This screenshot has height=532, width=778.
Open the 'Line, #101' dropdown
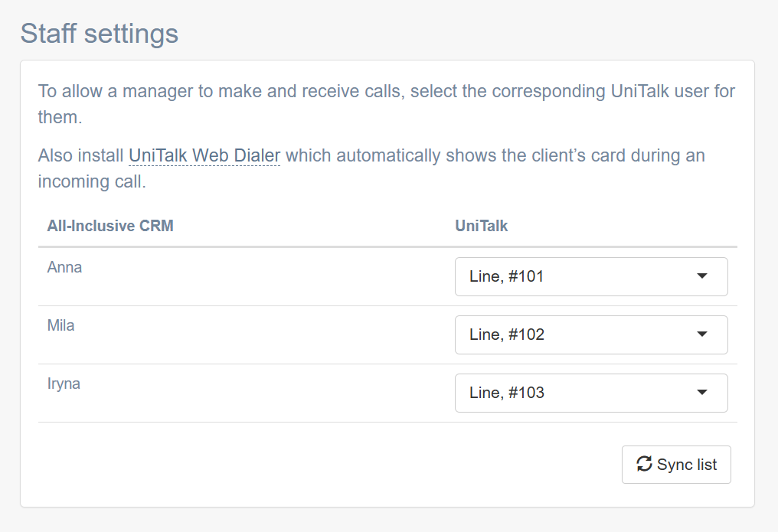click(x=590, y=276)
